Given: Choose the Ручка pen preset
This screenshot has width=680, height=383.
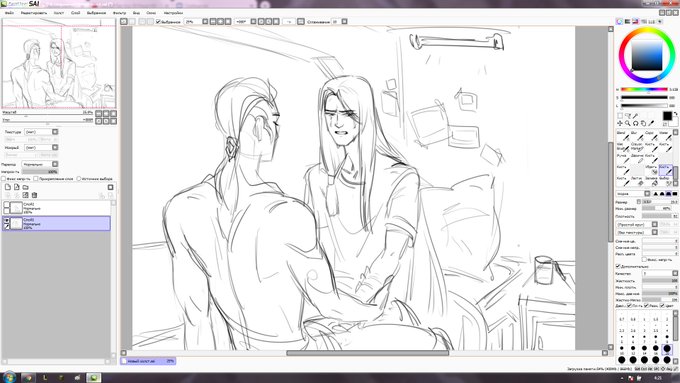Looking at the screenshot, I should [623, 158].
